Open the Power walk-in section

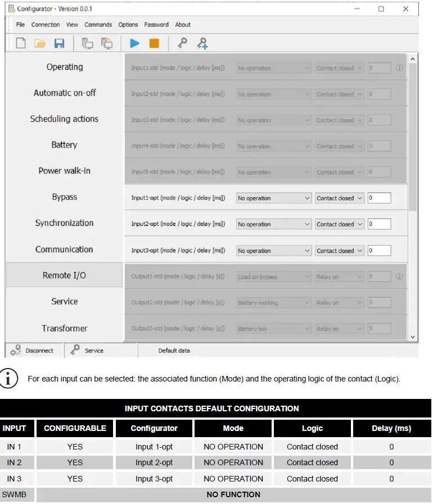(64, 171)
